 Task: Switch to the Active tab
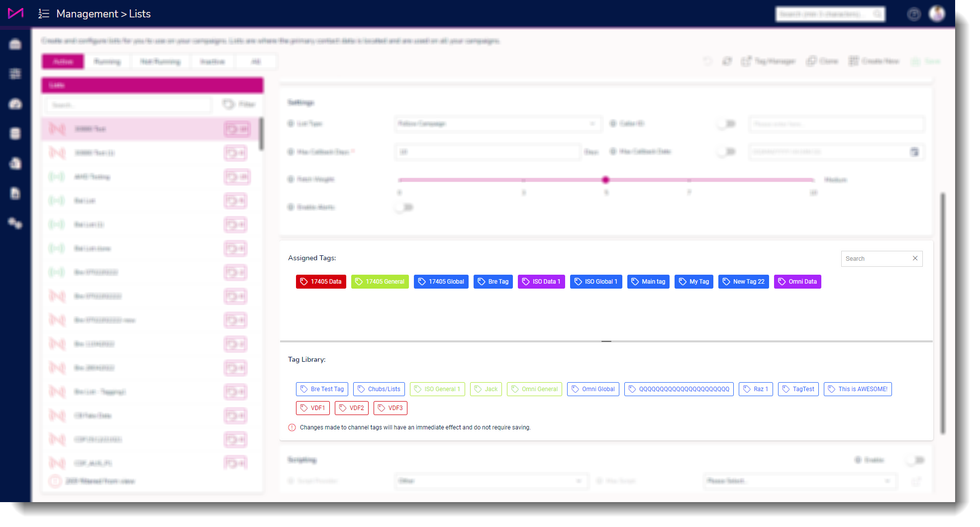pos(63,61)
